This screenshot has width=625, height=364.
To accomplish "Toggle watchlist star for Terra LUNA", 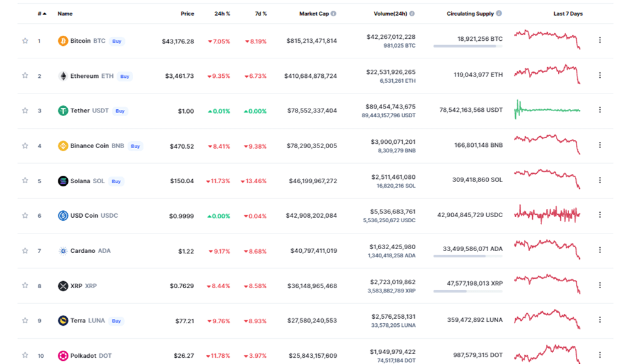I will click(25, 320).
